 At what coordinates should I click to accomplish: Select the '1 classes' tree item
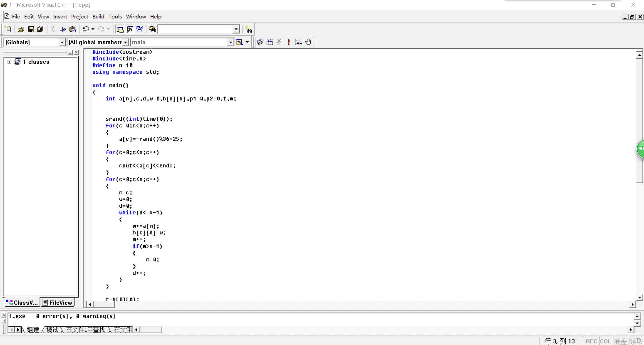click(36, 62)
